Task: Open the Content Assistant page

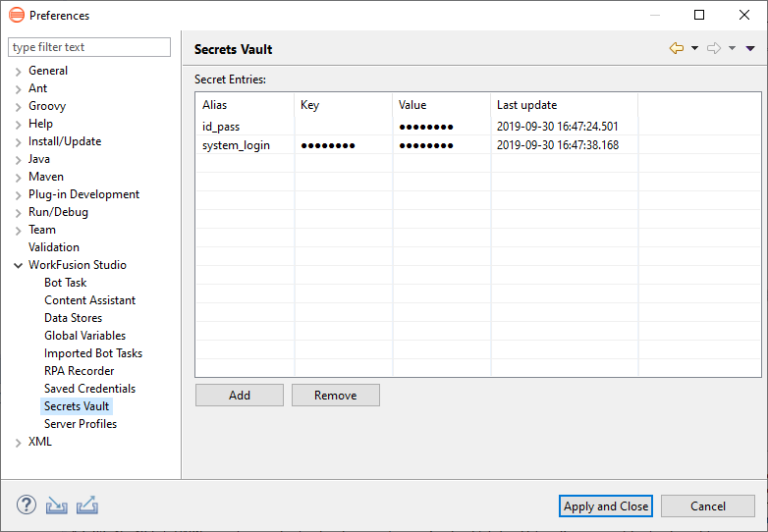Action: [89, 300]
